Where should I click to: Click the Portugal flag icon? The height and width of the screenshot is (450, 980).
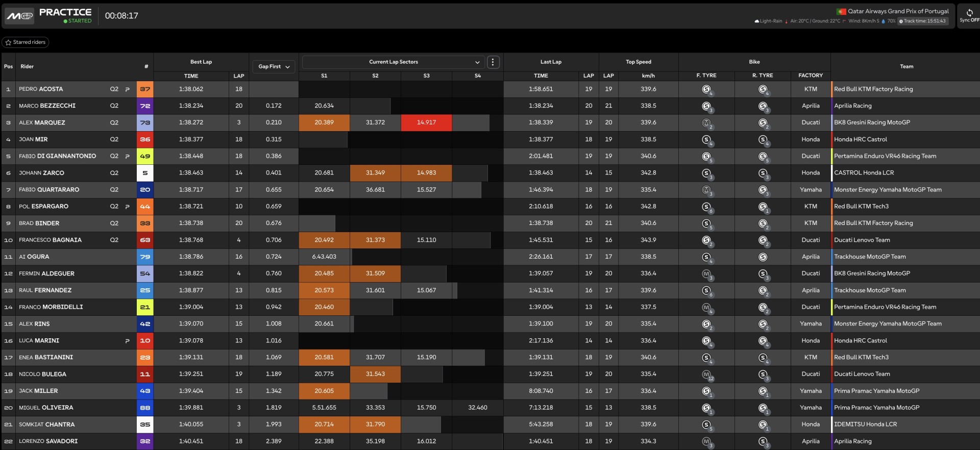tap(841, 11)
